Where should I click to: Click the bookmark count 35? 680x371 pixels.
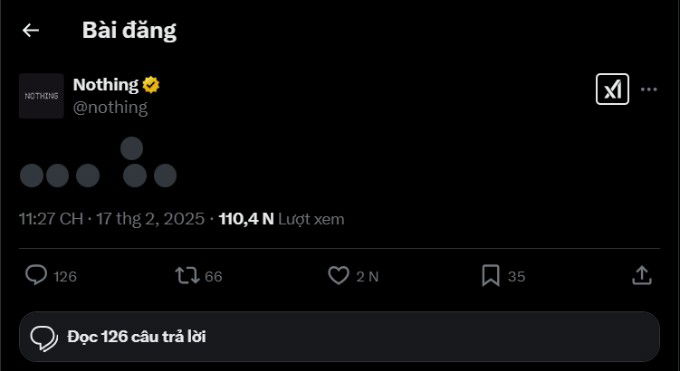pos(517,276)
